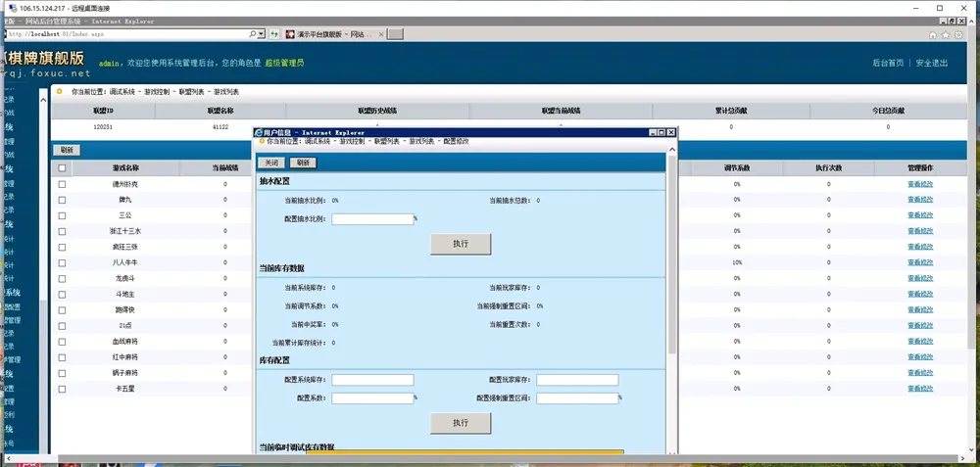Open the IE Tools gear icon
980x467 pixels.
click(958, 34)
